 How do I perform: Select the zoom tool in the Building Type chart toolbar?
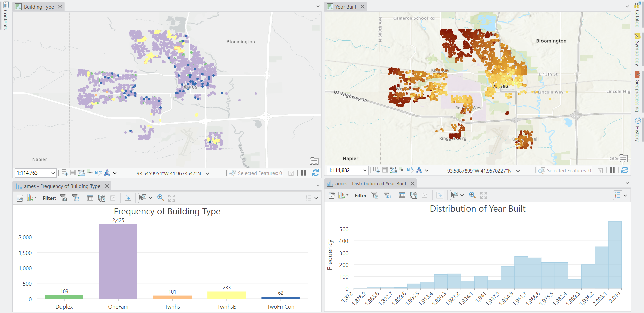pos(161,198)
